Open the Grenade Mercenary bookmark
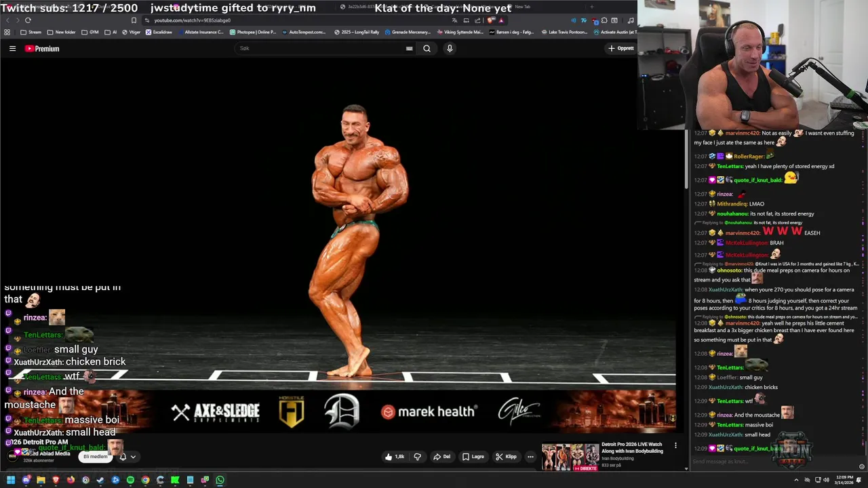The image size is (868, 488). click(x=406, y=32)
